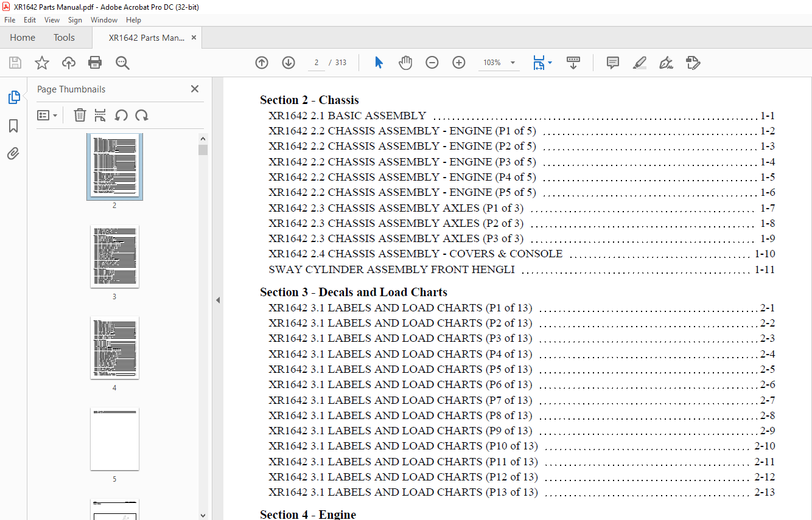
Task: Activate the Hand pan tool
Action: coord(405,63)
